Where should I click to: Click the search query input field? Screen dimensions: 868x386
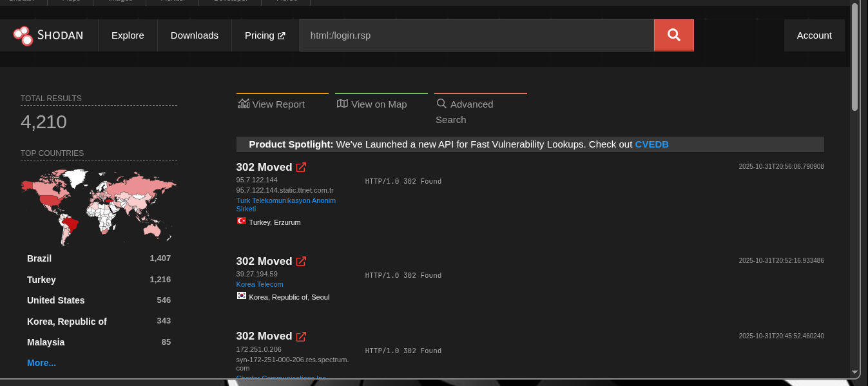[x=477, y=35]
